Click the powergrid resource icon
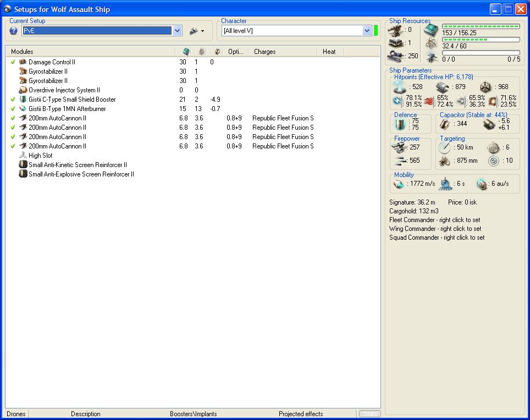 (x=431, y=43)
